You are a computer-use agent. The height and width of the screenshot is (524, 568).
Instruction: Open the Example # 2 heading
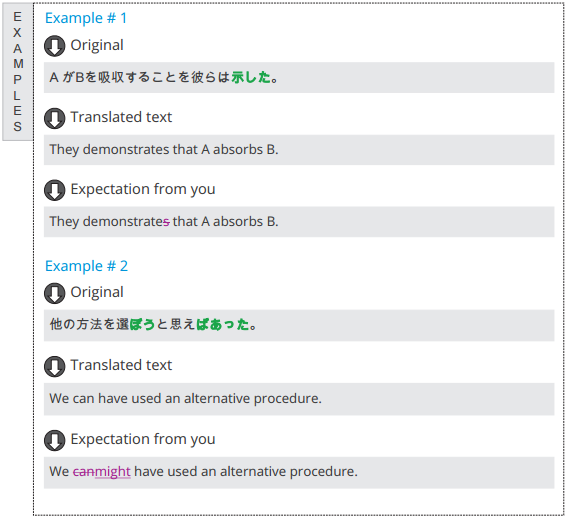coord(86,266)
